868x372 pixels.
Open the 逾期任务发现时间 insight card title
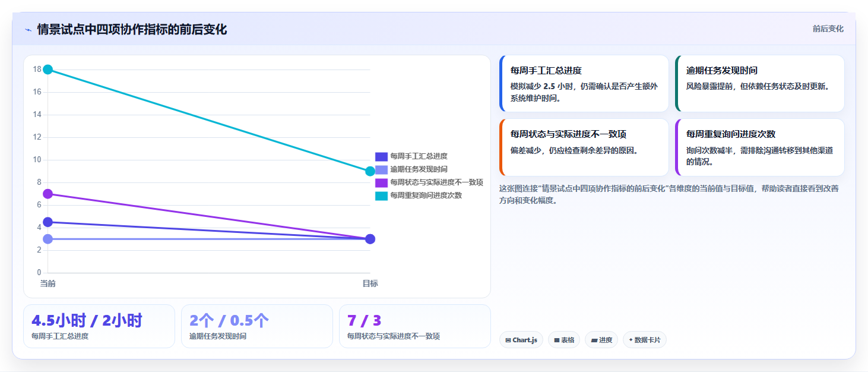click(721, 71)
